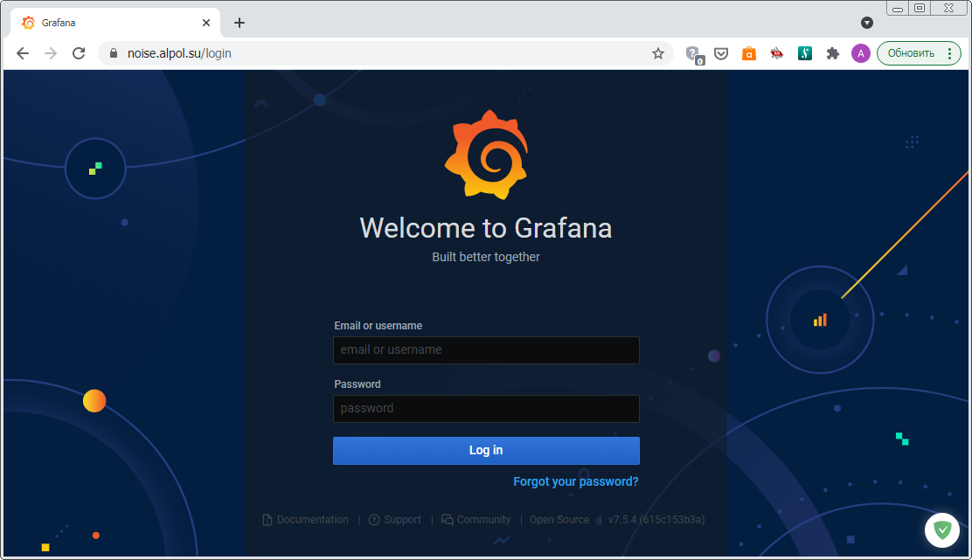972x560 pixels.
Task: Open the Extensions puzzle piece menu
Action: point(833,53)
